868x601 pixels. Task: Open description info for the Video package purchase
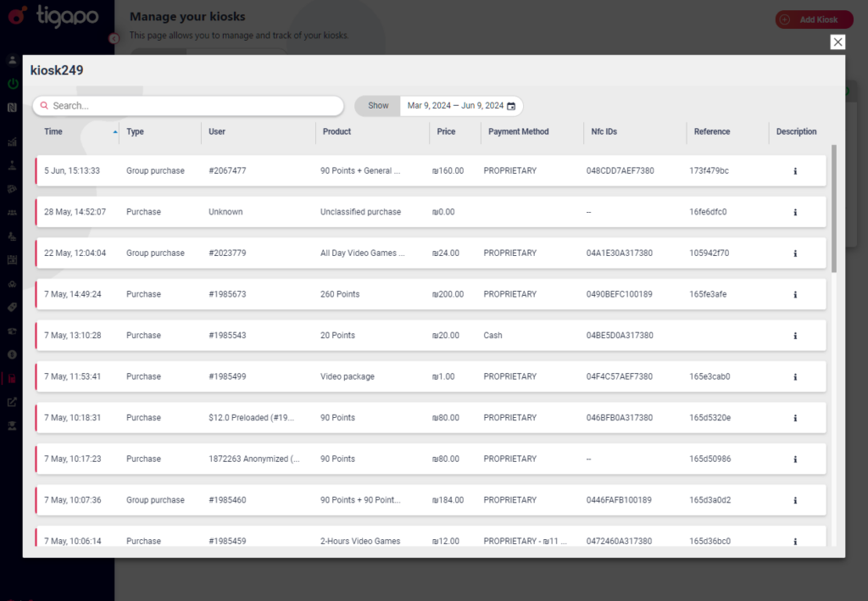click(x=795, y=376)
